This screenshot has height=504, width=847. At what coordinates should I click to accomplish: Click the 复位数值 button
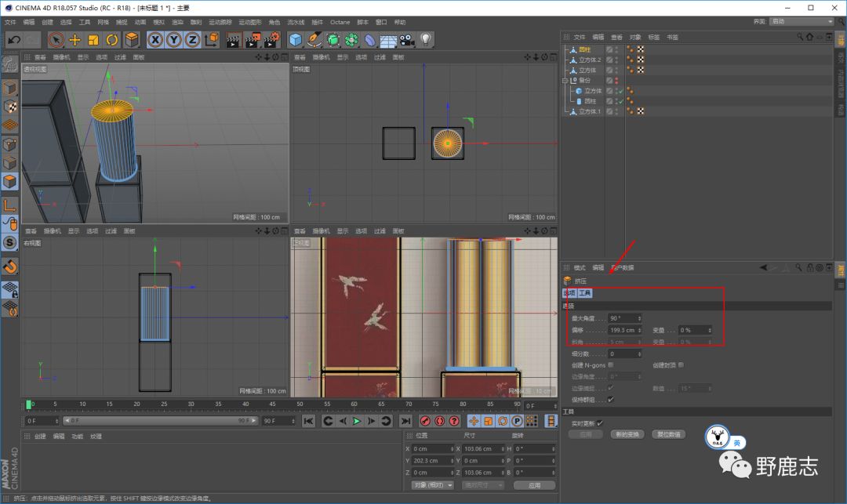tap(670, 434)
